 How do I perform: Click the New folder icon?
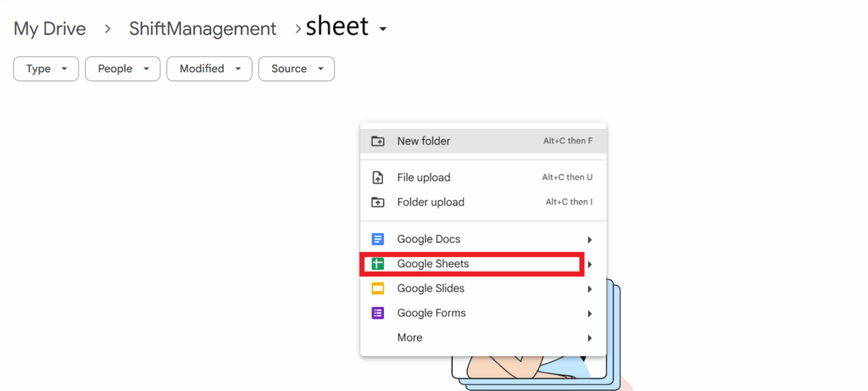coord(377,142)
